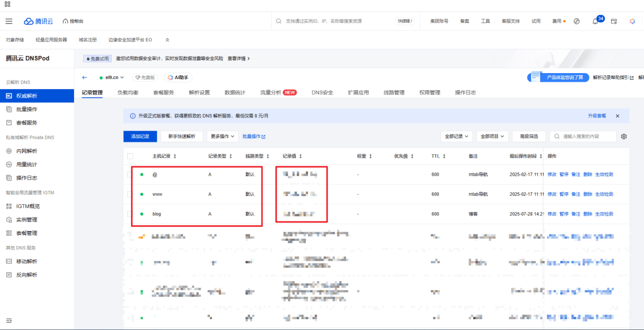Open 批量操作 in the left sidebar

point(27,109)
